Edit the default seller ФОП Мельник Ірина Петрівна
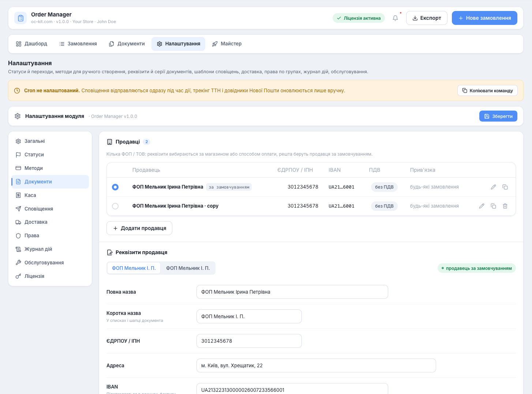 pos(493,187)
